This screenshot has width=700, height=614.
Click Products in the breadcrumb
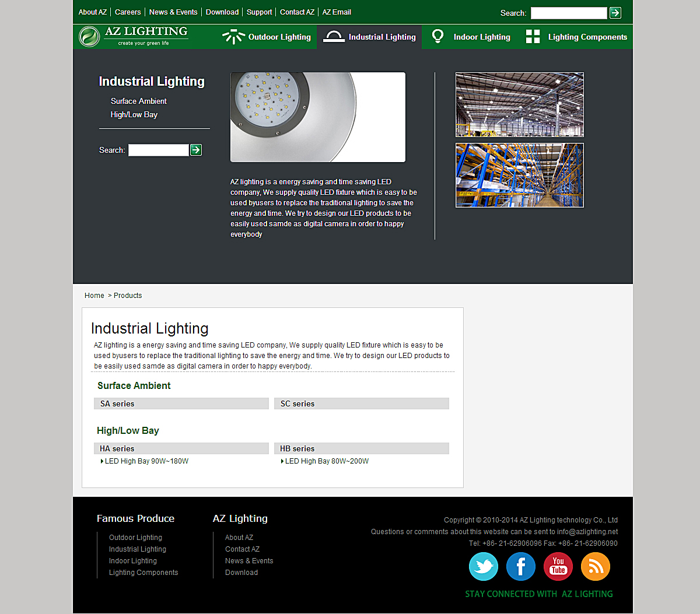coord(128,296)
